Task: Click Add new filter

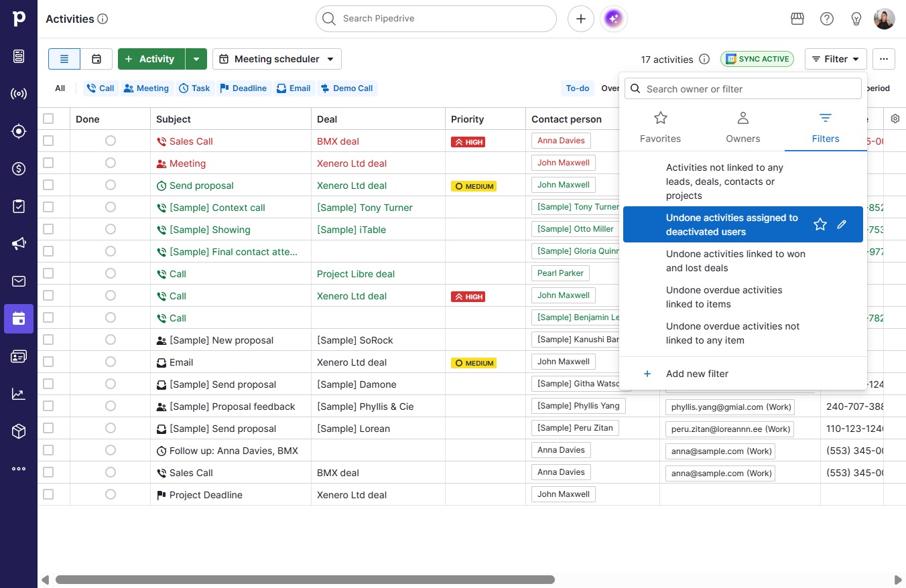Action: click(x=743, y=374)
